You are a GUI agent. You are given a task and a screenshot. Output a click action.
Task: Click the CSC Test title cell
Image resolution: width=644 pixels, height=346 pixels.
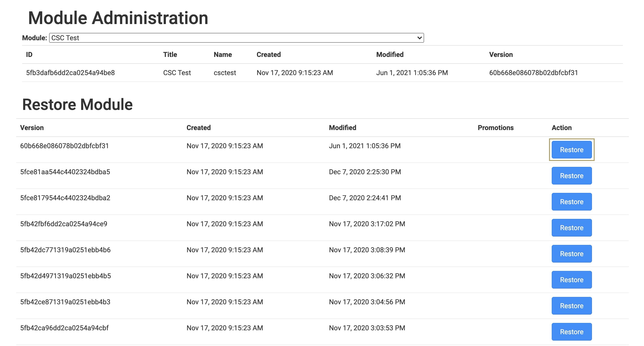click(x=177, y=73)
